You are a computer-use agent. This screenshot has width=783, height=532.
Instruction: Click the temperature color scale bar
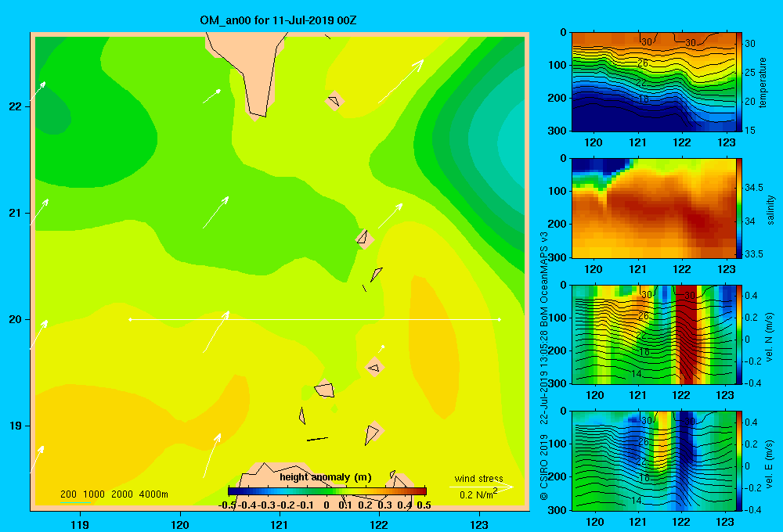pos(739,82)
